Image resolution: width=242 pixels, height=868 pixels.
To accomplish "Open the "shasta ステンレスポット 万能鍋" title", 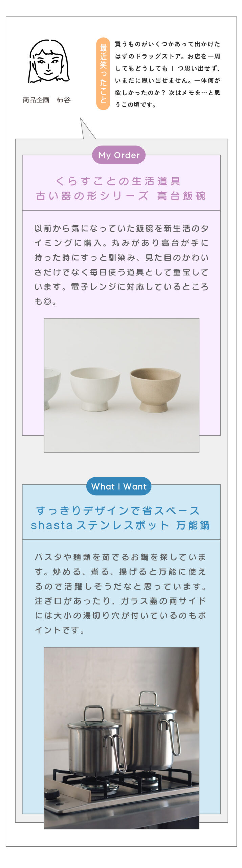I will pos(120,526).
